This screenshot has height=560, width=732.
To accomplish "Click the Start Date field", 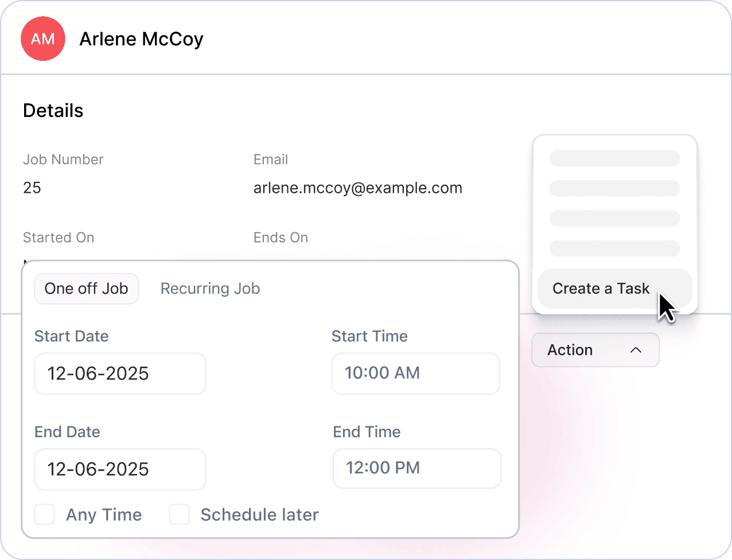I will (x=120, y=374).
